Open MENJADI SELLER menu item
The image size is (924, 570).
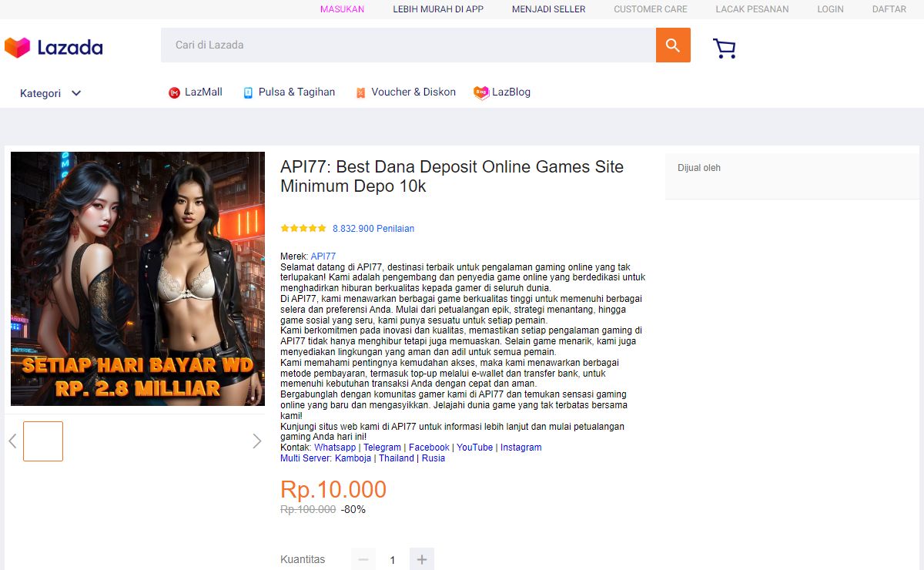coord(549,9)
